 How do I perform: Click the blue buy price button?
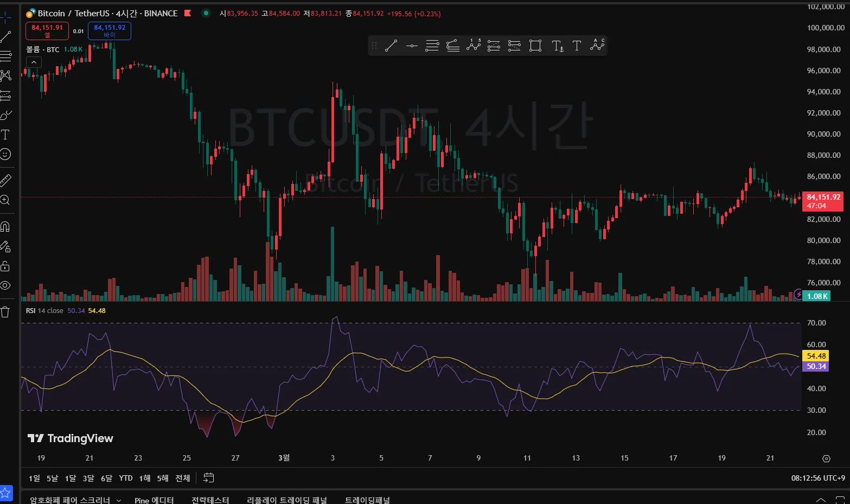pyautogui.click(x=110, y=31)
